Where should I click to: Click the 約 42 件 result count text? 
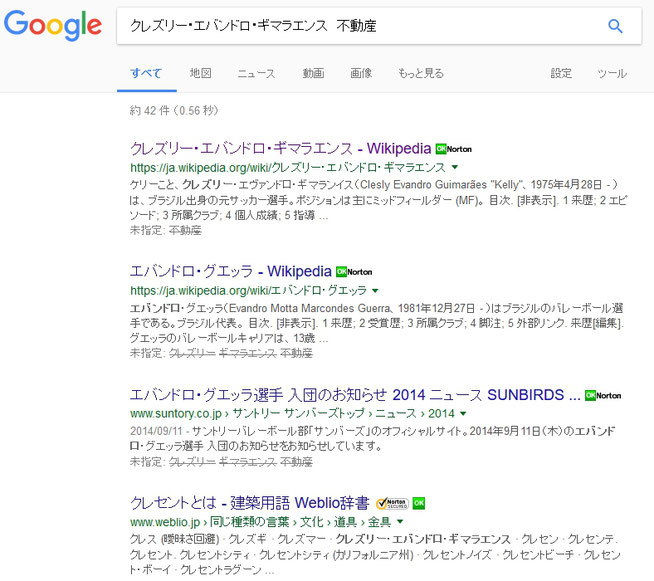click(x=174, y=111)
